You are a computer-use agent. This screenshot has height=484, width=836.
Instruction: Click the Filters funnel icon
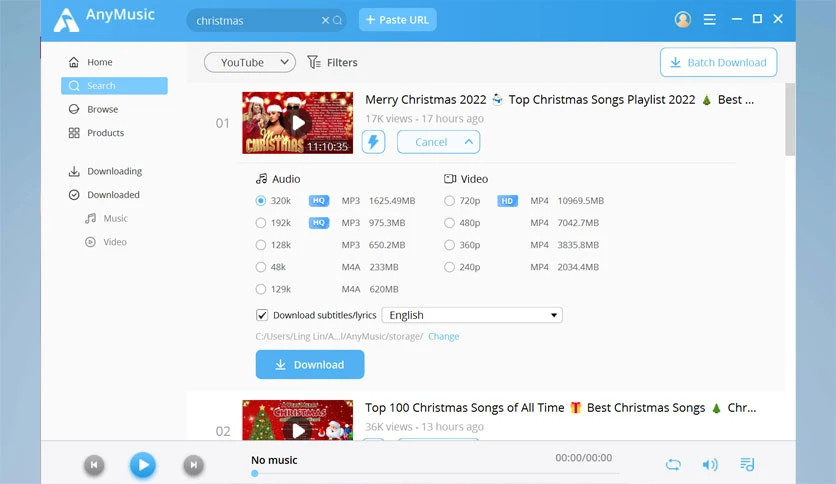point(314,62)
